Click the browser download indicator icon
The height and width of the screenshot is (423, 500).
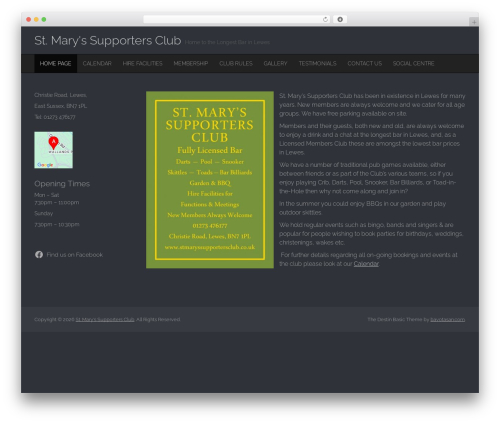pyautogui.click(x=340, y=19)
